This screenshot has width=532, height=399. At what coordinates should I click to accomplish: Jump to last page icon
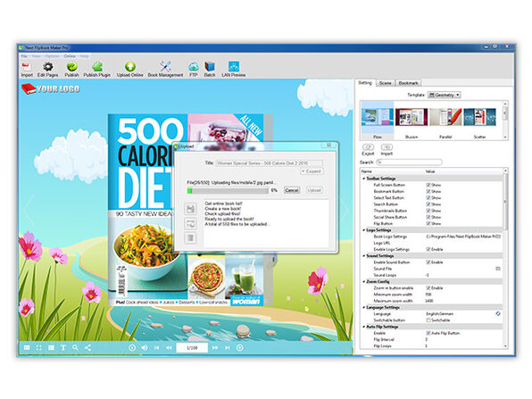point(228,347)
